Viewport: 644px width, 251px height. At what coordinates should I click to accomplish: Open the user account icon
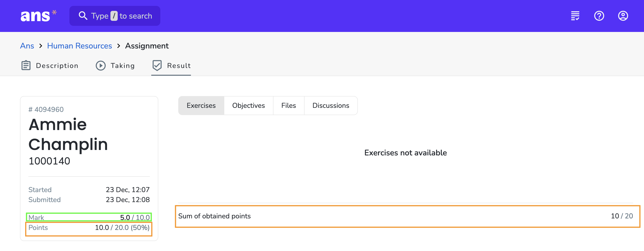pos(623,16)
